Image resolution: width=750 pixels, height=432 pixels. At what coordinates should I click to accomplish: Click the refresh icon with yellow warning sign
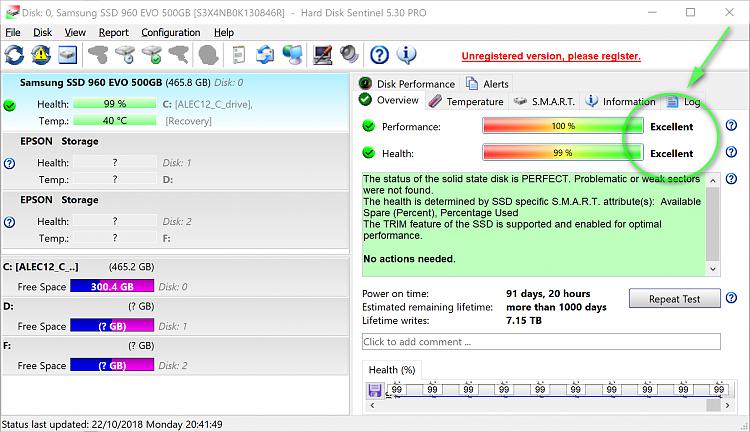[41, 55]
